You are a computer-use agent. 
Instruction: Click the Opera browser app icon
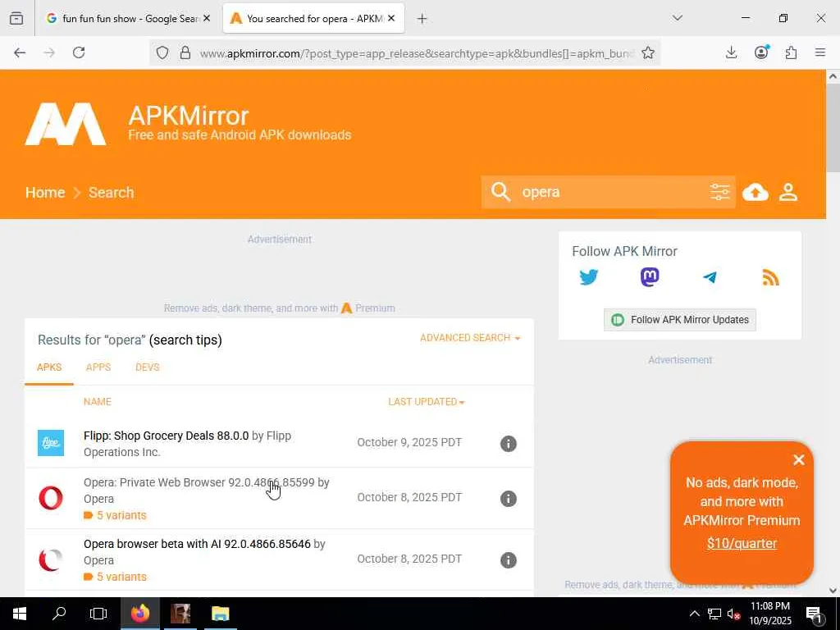[x=51, y=498]
